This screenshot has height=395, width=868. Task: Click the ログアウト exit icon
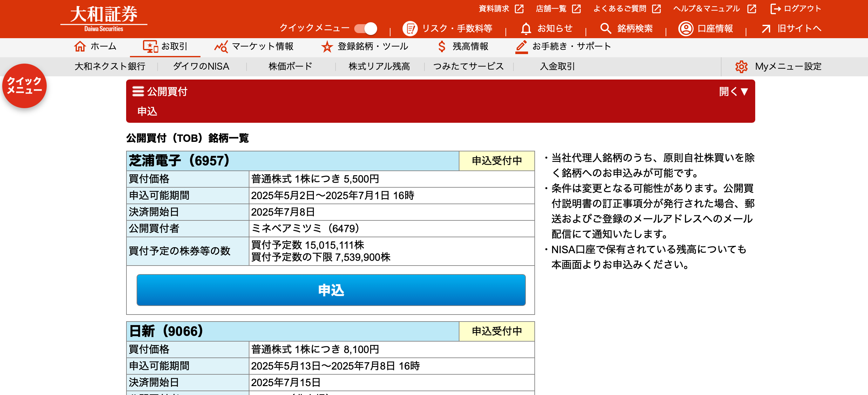775,9
